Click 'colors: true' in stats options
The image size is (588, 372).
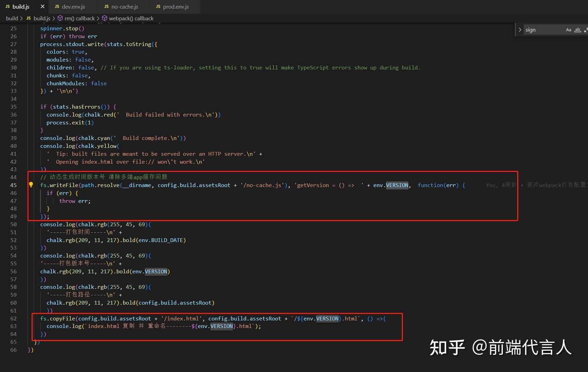(x=66, y=52)
